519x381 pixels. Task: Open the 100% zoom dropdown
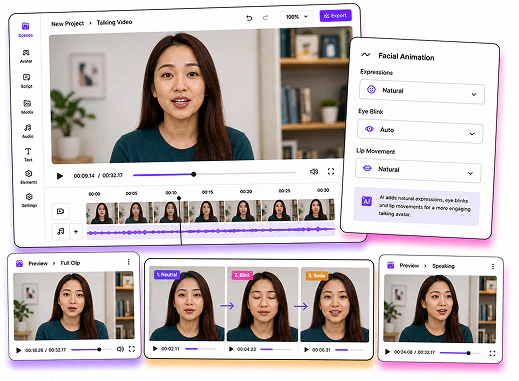(x=297, y=17)
